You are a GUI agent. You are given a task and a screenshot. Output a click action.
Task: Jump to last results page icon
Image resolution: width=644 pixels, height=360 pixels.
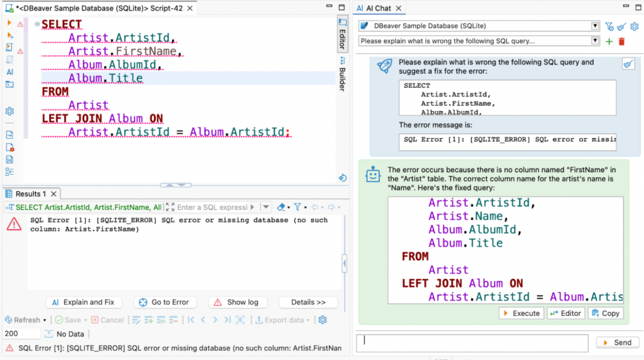227,320
